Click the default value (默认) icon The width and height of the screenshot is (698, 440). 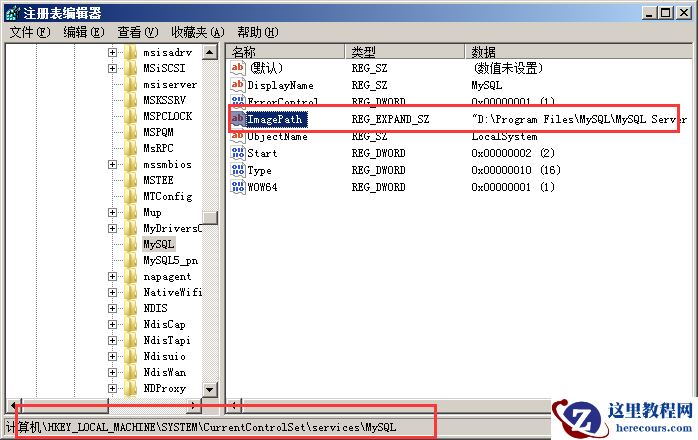[238, 68]
